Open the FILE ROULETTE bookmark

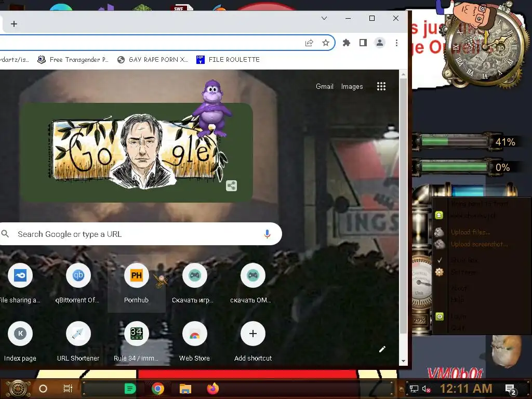(x=228, y=60)
